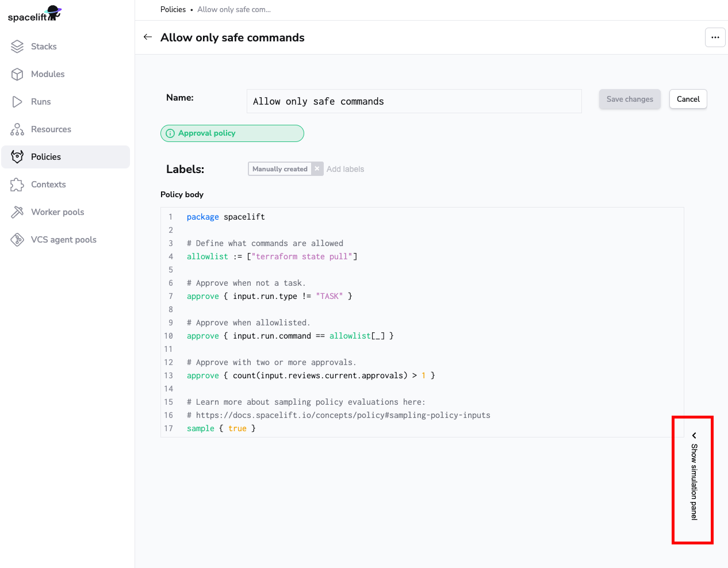
Task: Click the Contexts puzzle piece icon
Action: coord(17,185)
